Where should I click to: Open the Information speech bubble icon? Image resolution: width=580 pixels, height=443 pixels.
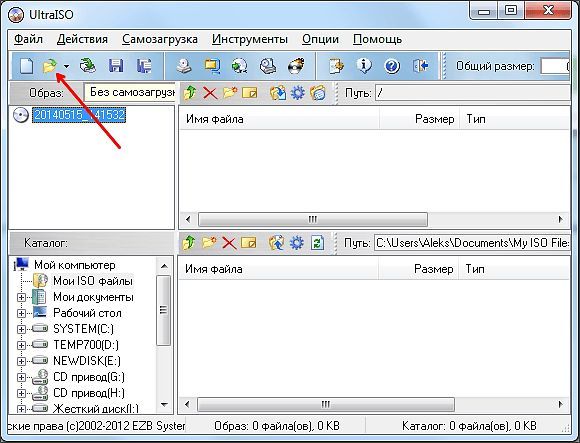coord(364,66)
